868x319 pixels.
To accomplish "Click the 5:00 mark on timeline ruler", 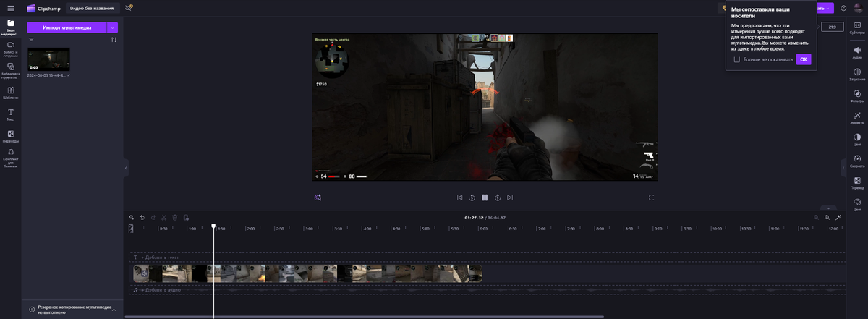I will (425, 229).
